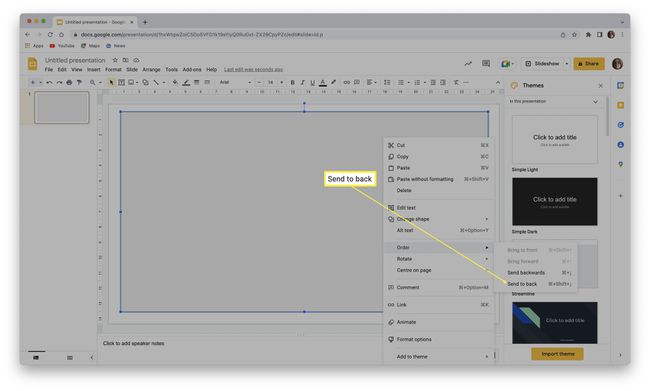650x391 pixels.
Task: Hide the menus with the up chevron
Action: tap(498, 83)
